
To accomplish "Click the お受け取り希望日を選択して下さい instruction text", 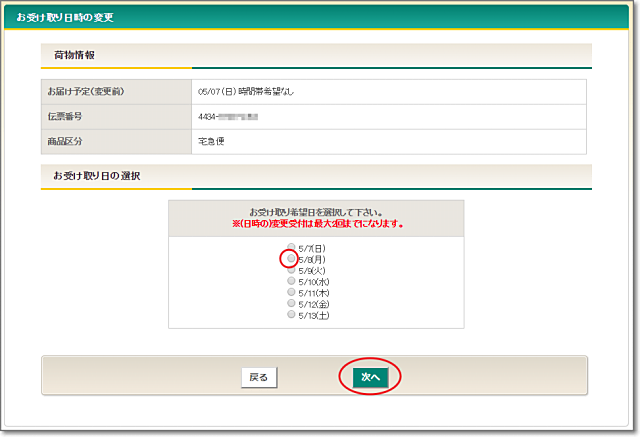I will click(316, 212).
